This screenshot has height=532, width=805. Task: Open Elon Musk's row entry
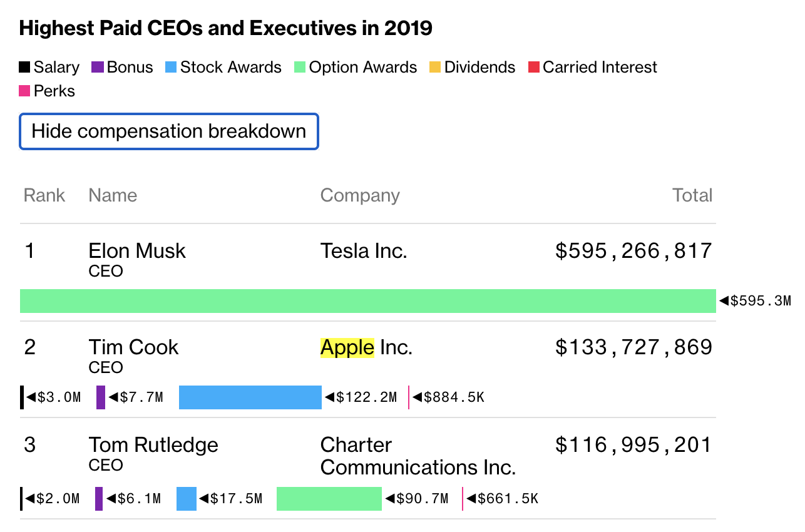136,250
